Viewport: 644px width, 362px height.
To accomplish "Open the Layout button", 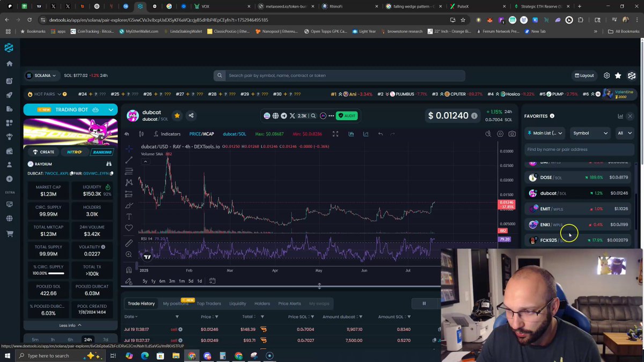I will coord(584,76).
